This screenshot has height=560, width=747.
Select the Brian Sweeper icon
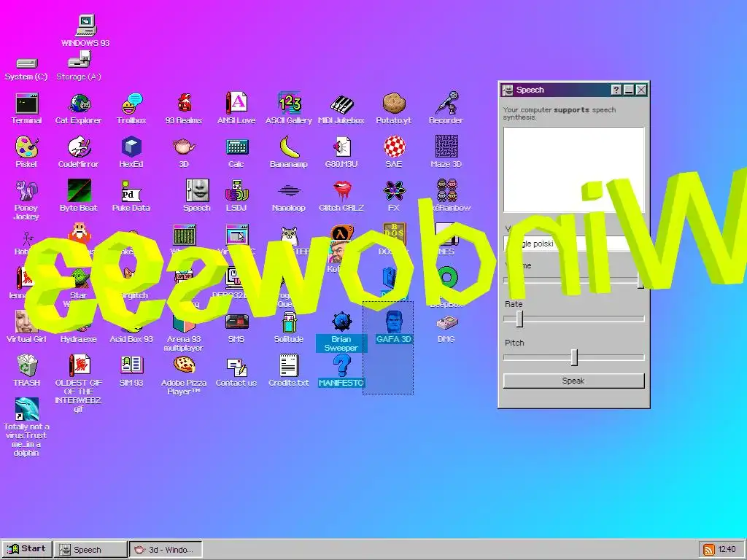point(341,332)
